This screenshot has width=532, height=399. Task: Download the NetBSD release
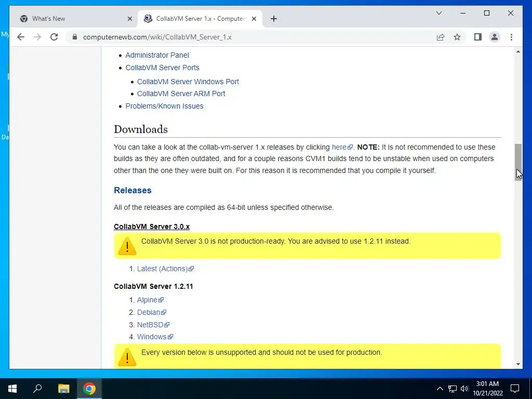pos(153,325)
